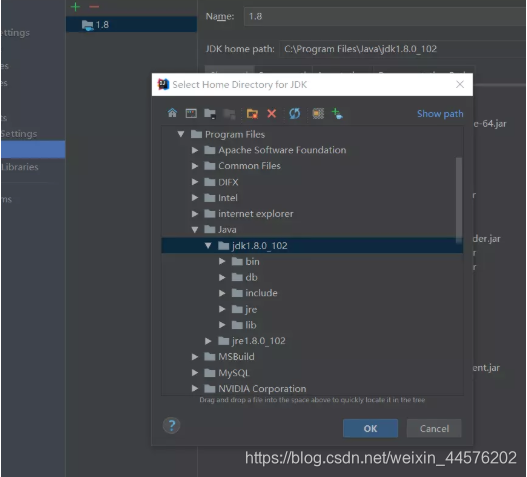This screenshot has width=527, height=477.
Task: Expand the bin folder
Action: click(222, 261)
